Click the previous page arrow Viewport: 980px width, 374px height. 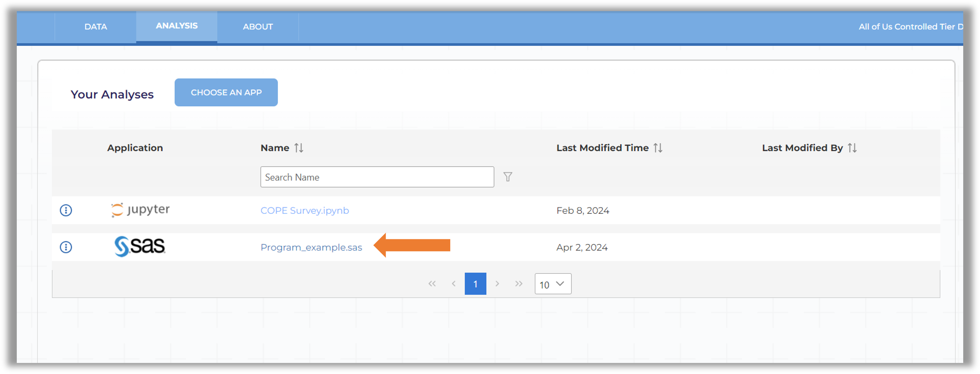453,284
